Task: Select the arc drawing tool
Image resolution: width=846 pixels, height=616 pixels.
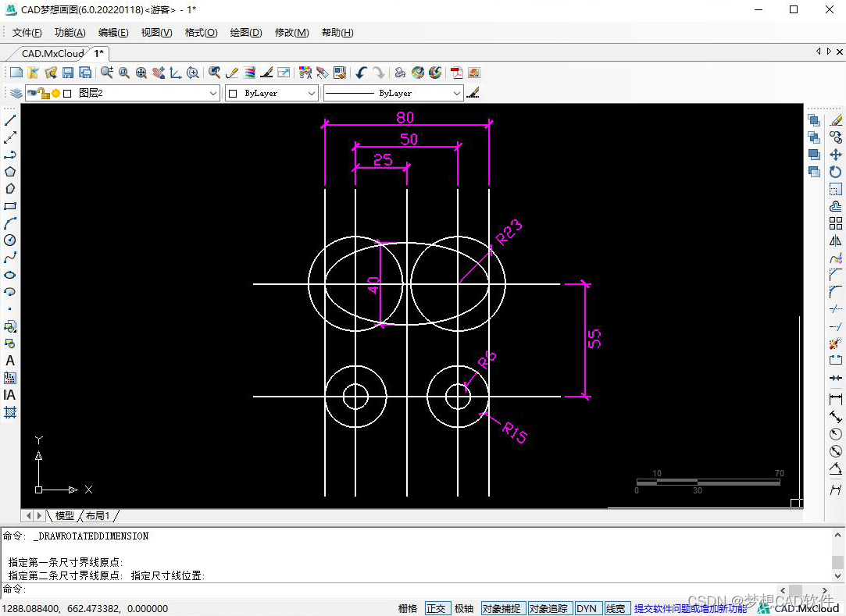Action: pos(9,223)
